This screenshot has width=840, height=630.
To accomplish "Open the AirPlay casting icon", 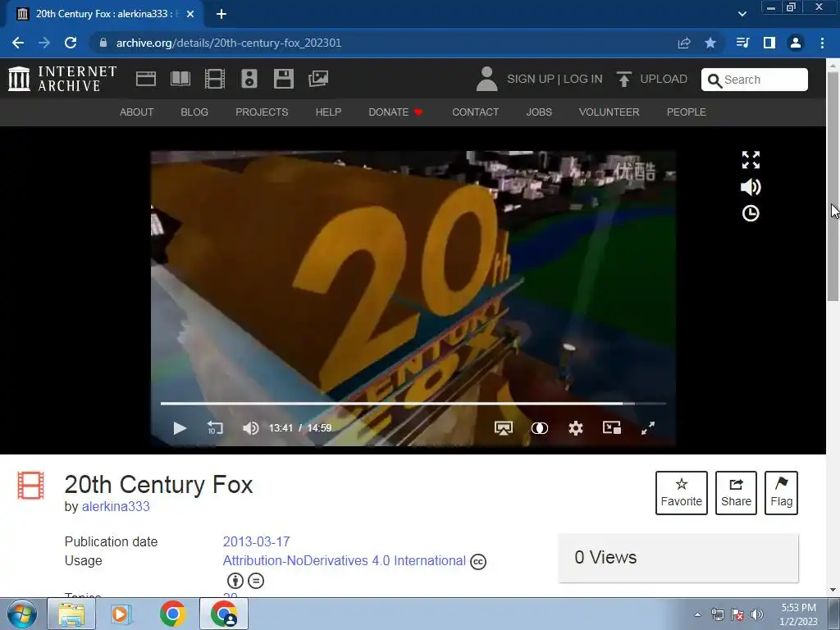I will point(503,428).
